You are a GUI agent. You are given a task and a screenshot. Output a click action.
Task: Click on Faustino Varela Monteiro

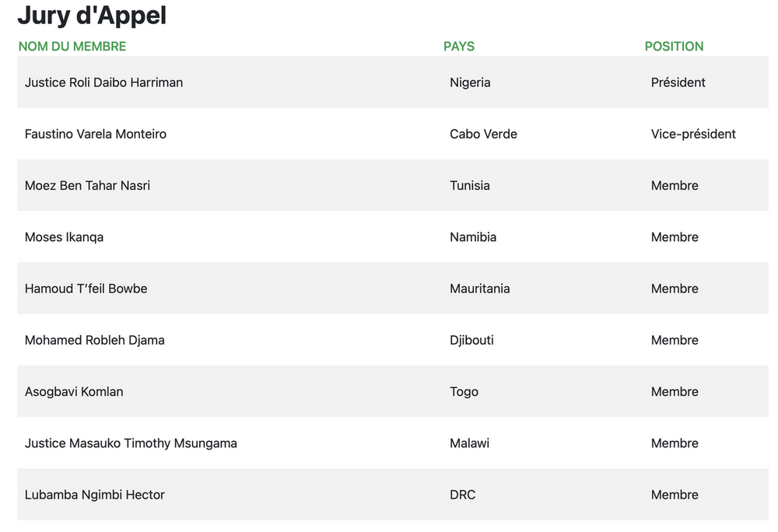pyautogui.click(x=96, y=134)
